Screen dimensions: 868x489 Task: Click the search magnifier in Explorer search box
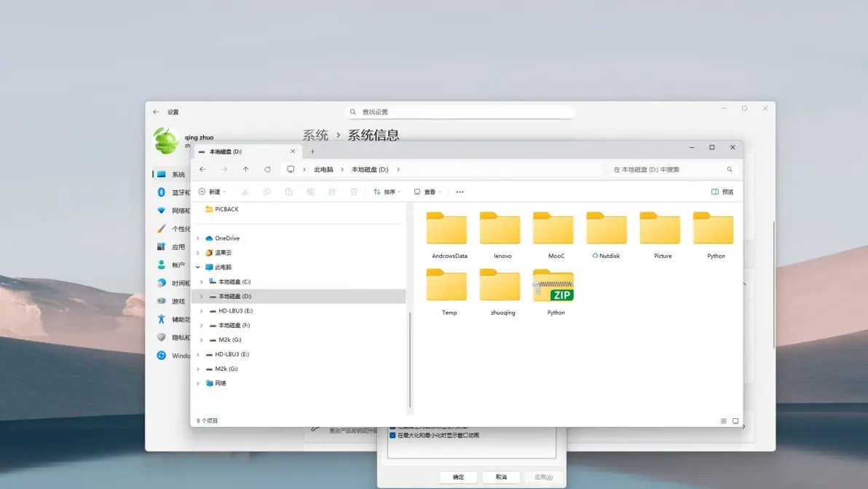coord(729,170)
